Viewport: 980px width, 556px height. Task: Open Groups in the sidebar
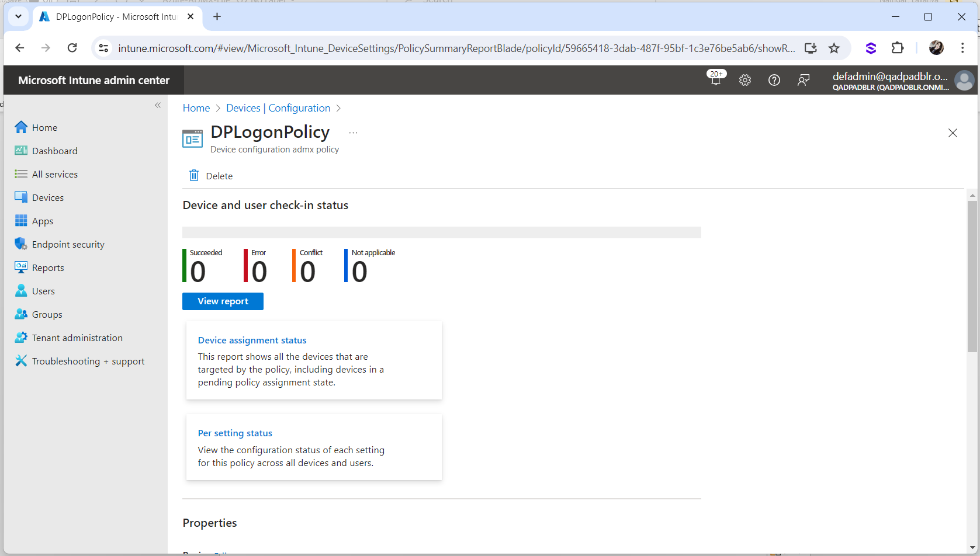pos(38,314)
